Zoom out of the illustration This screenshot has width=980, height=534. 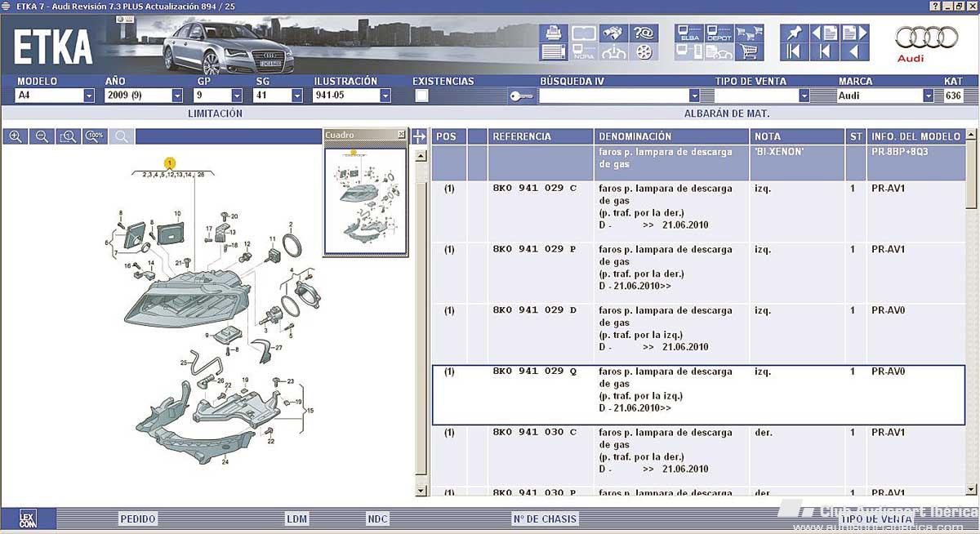click(42, 136)
